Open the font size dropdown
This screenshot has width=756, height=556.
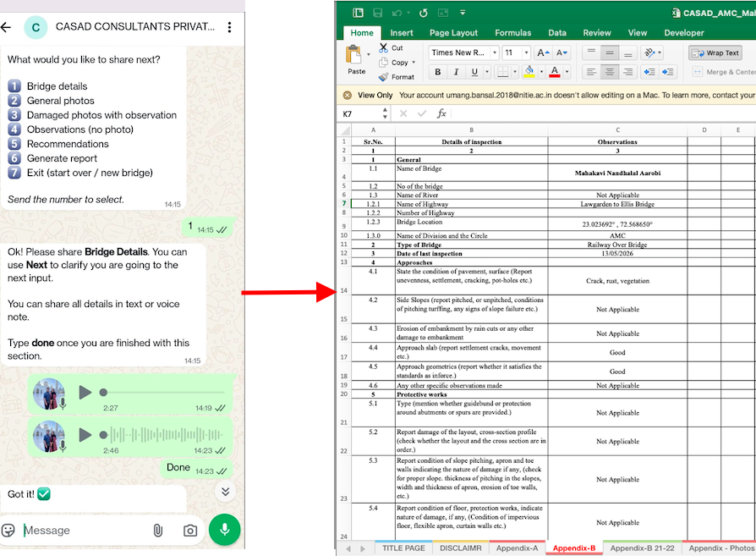pyautogui.click(x=526, y=52)
